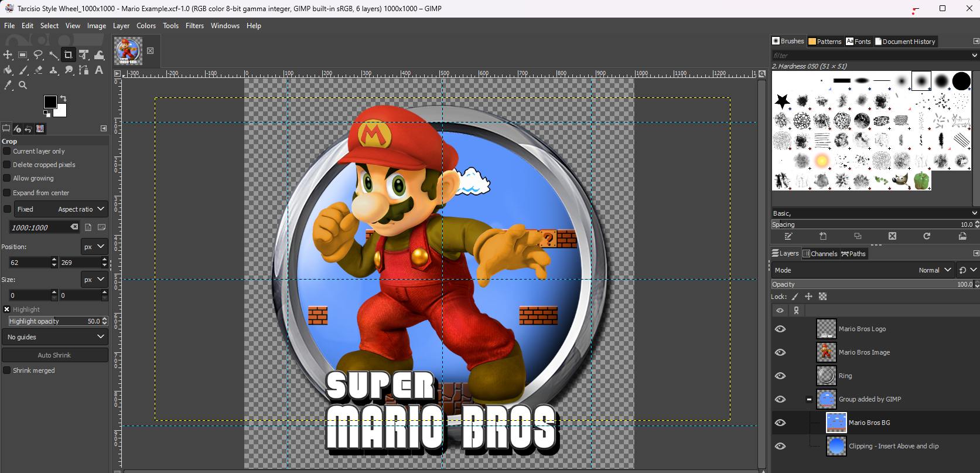Toggle Expand from center checkbox
980x473 pixels.
[x=7, y=193]
